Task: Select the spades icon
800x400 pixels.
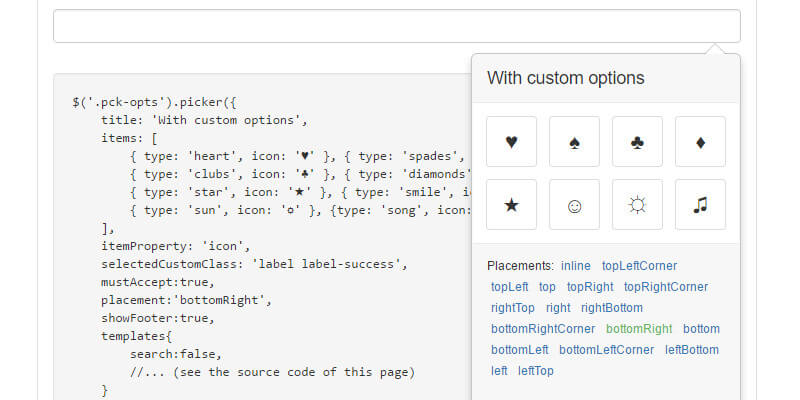Action: [574, 142]
